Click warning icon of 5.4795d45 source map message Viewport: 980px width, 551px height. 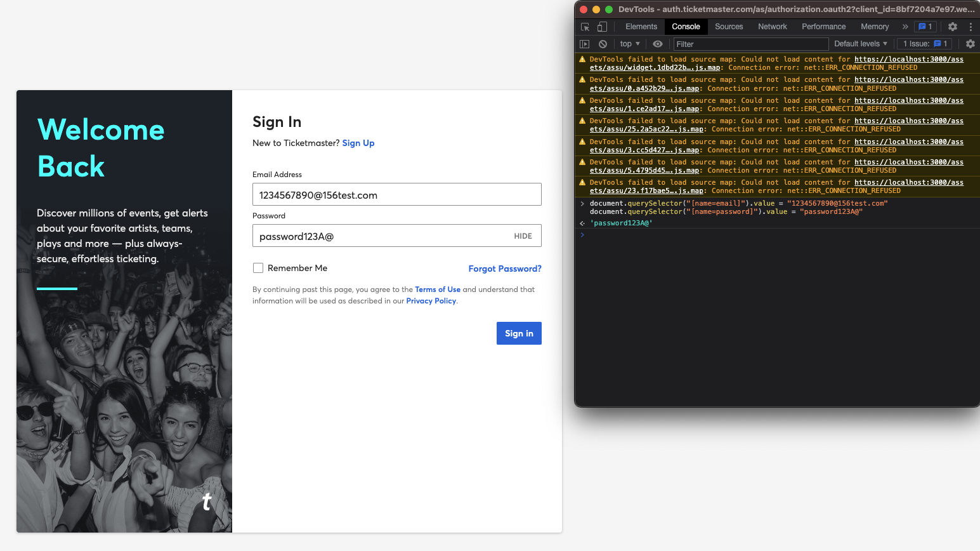tap(582, 162)
